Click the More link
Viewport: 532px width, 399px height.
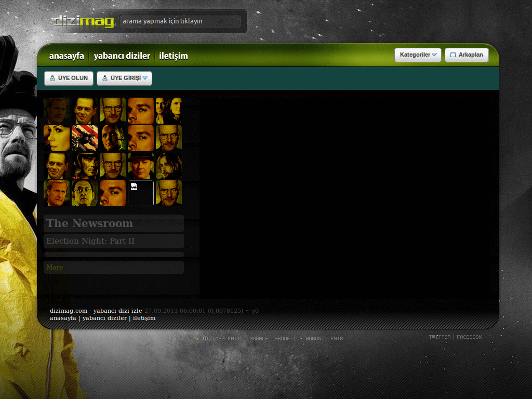(x=55, y=268)
